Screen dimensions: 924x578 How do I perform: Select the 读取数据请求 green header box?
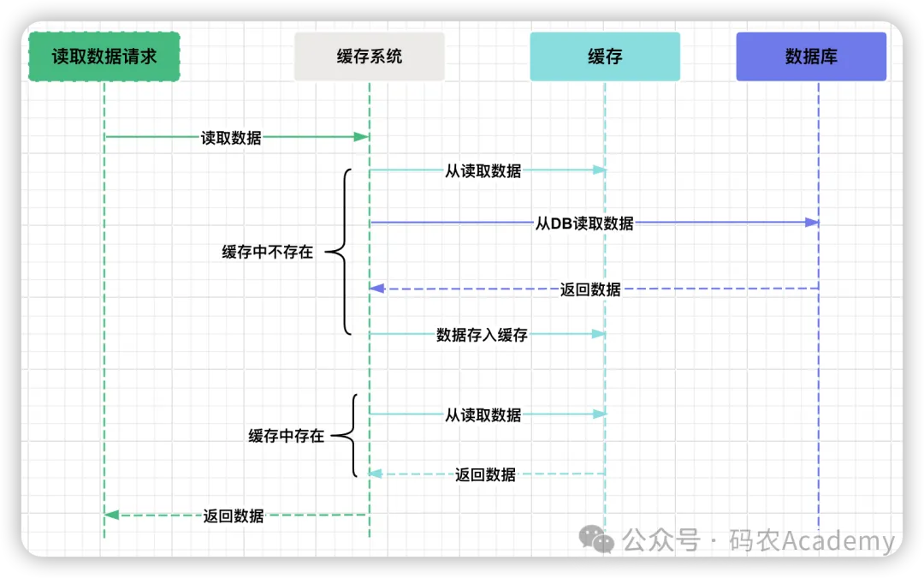[103, 56]
